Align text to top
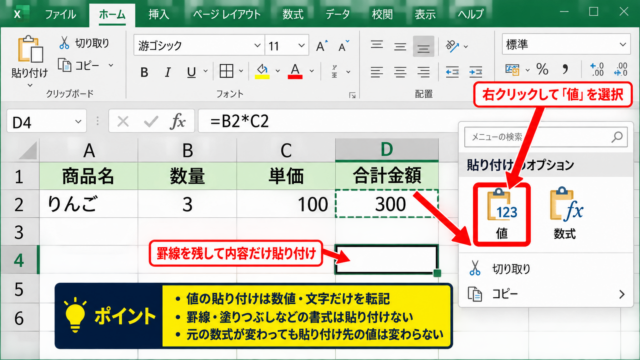640x360 pixels. point(377,45)
